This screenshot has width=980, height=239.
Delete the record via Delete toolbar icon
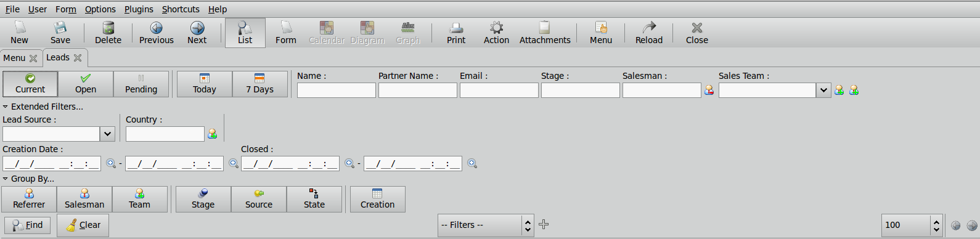pos(108,33)
